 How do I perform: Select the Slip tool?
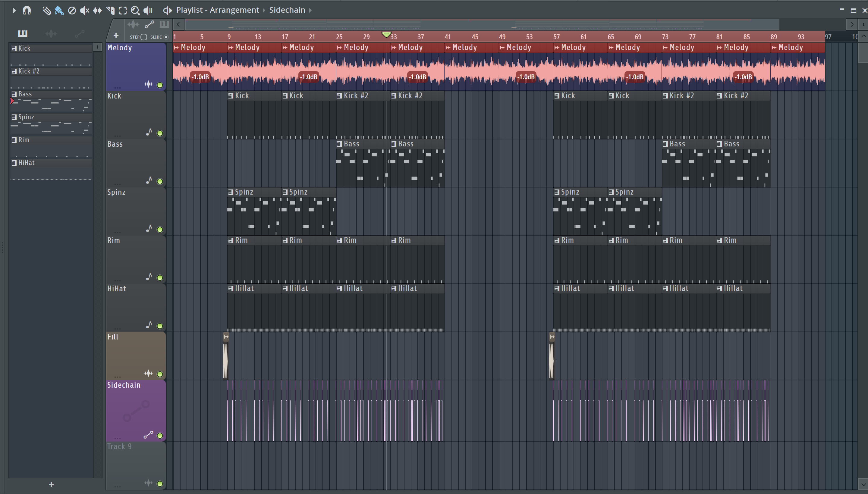[x=97, y=11]
